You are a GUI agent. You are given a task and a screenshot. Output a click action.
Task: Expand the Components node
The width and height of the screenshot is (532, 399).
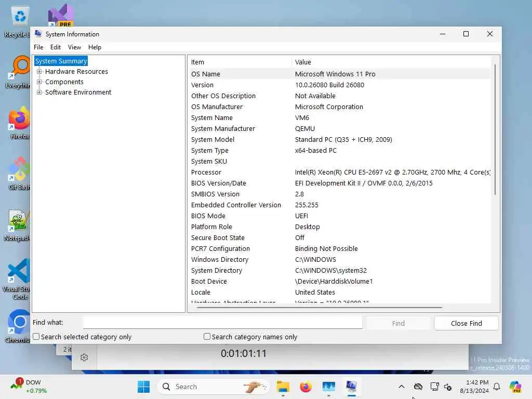coord(39,82)
